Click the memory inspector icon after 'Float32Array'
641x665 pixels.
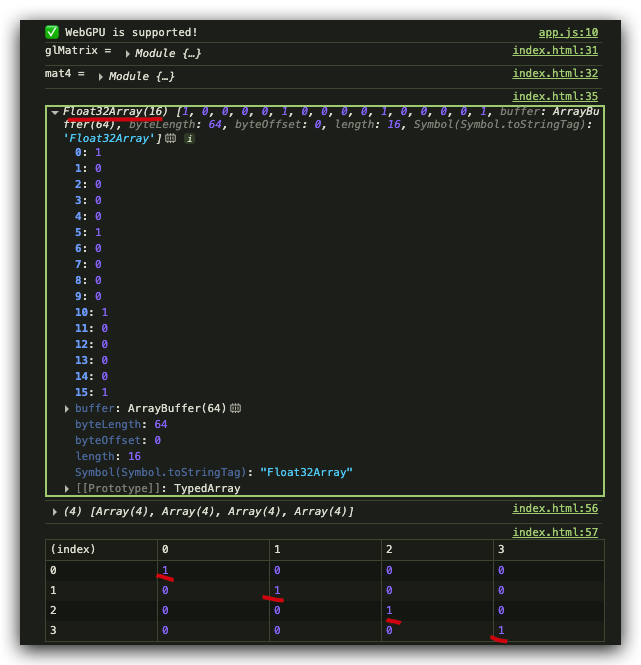click(x=171, y=138)
